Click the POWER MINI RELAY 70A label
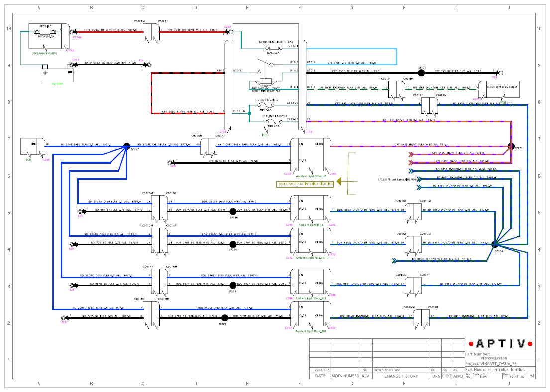The width and height of the screenshot is (550, 392). [x=266, y=91]
